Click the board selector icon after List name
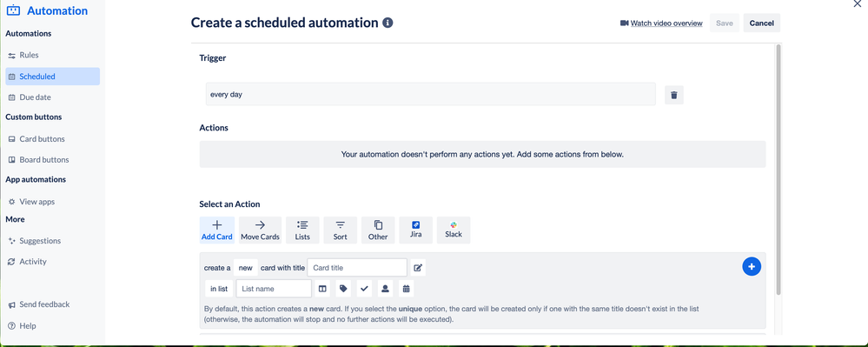Screen dimensions: 868x347 click(322, 289)
